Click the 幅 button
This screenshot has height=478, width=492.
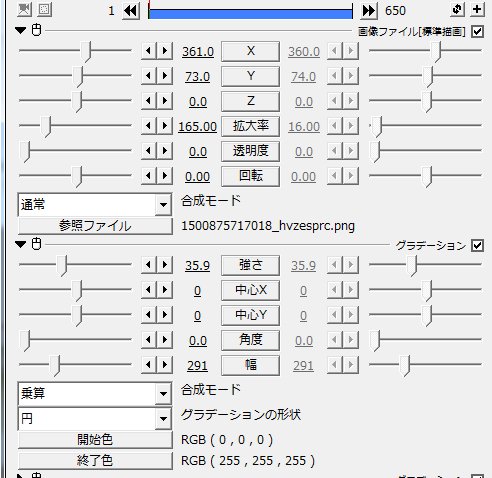pyautogui.click(x=250, y=365)
